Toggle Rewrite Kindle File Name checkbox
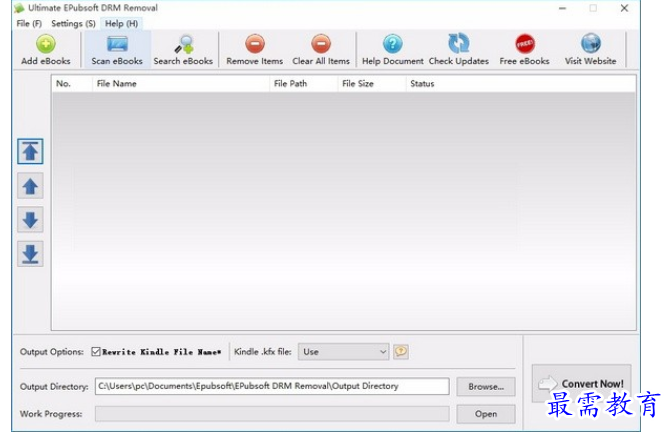 coord(96,352)
